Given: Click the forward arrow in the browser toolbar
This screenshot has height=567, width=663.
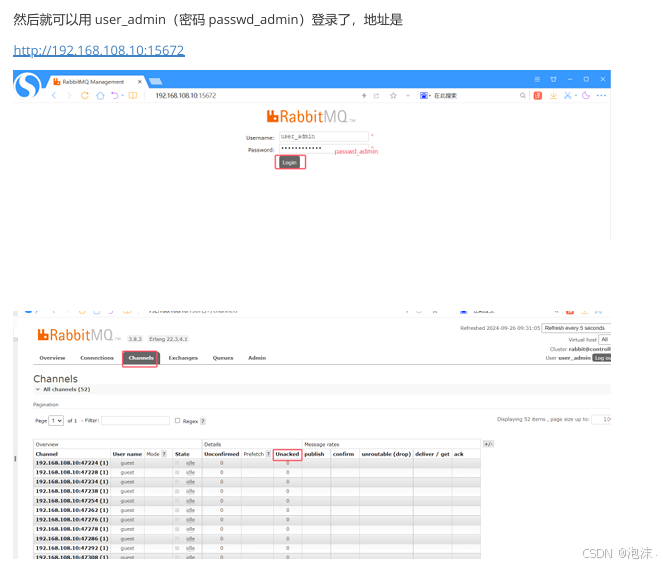Looking at the screenshot, I should [69, 96].
